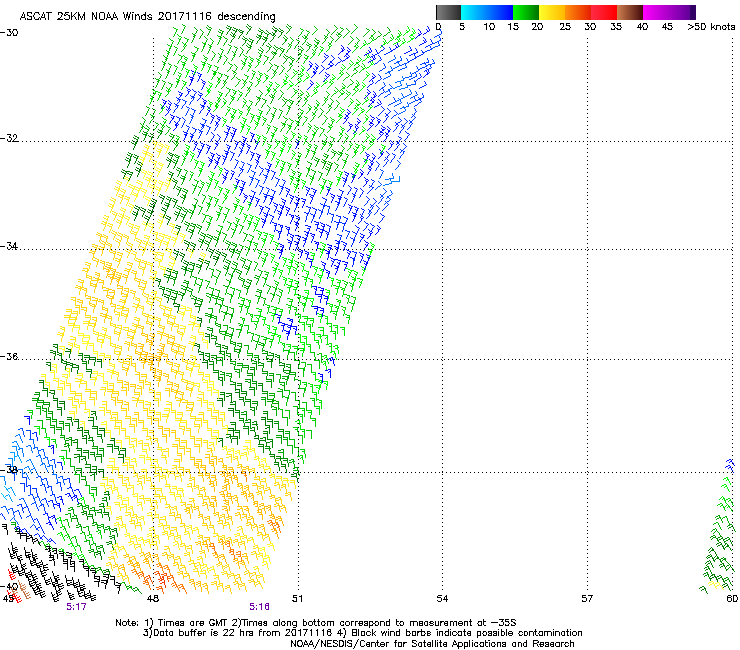Click the latitude label '-36'
Viewport: 740px width, 650px height.
coord(9,356)
